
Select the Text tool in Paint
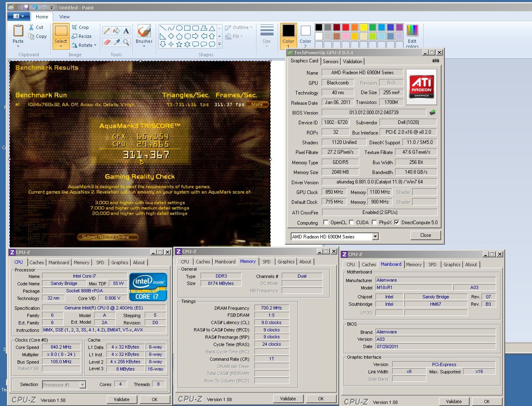pos(126,31)
